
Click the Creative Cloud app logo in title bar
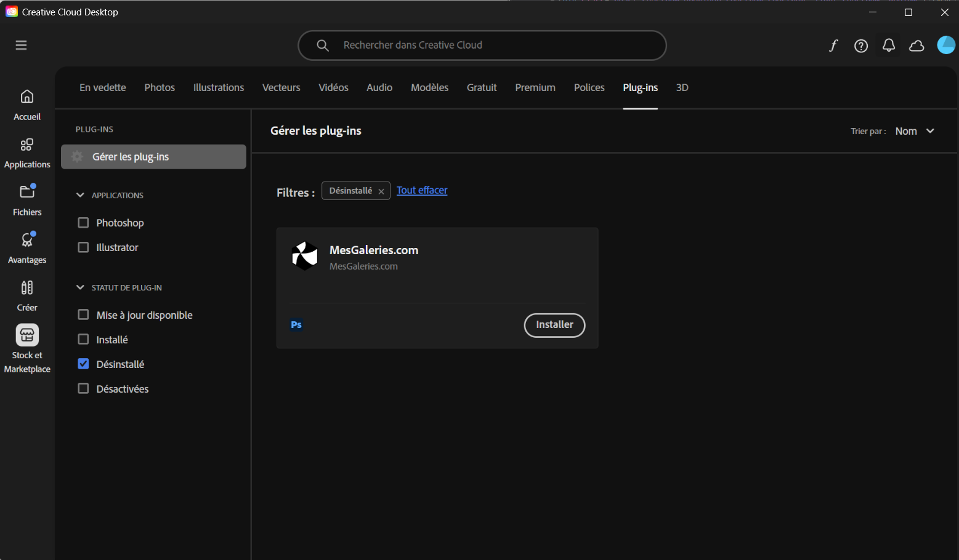12,12
